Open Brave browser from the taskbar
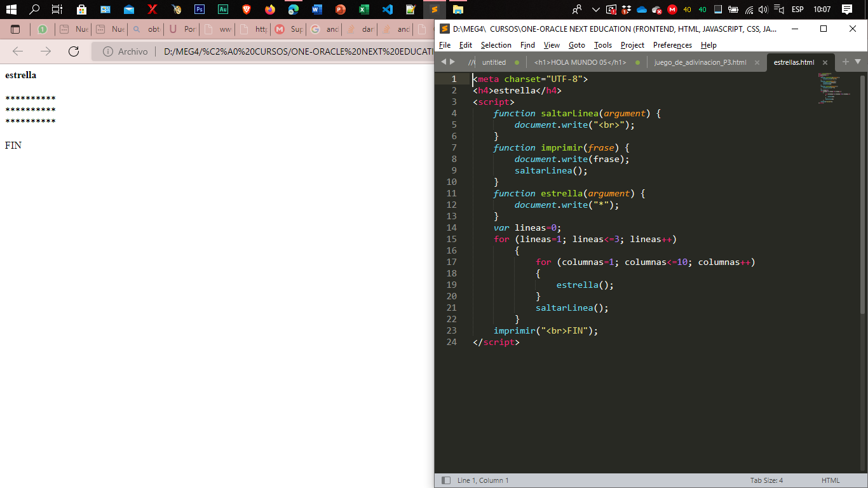The image size is (868, 488). click(x=247, y=10)
